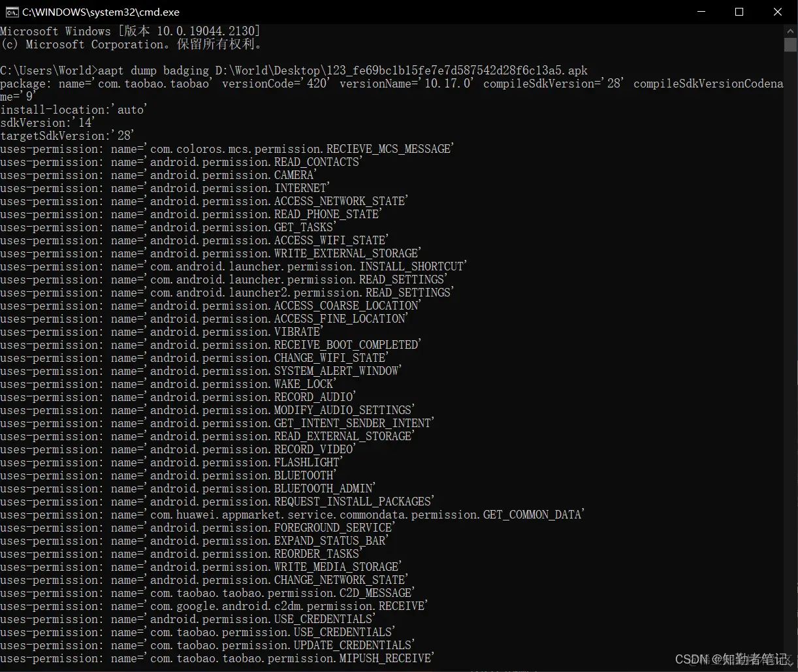
Task: Click the window title C:\WINDOWS\system32\cmd.exe
Action: pos(101,12)
